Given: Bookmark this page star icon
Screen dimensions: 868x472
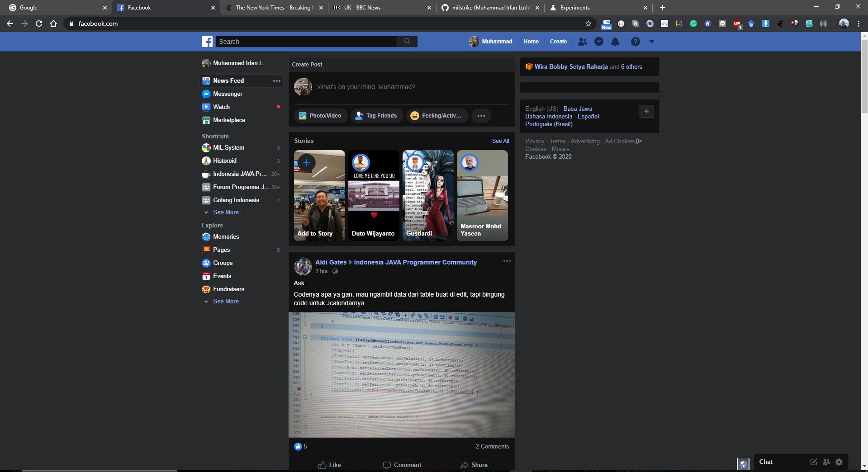Looking at the screenshot, I should (588, 24).
